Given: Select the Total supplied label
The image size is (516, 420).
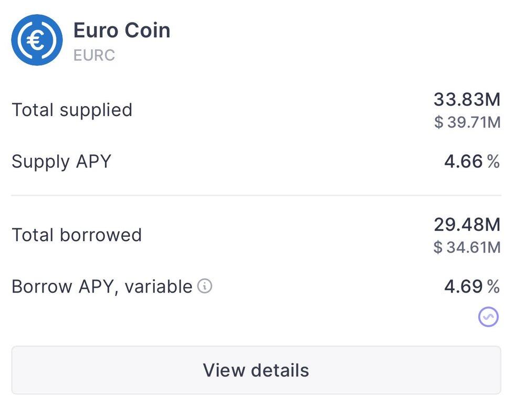Looking at the screenshot, I should pos(72,110).
